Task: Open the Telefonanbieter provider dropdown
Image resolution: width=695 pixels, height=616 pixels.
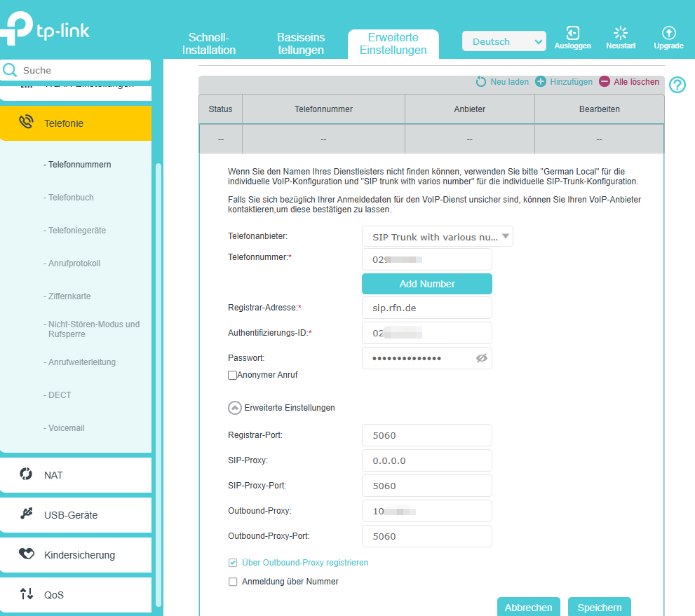Action: click(437, 236)
